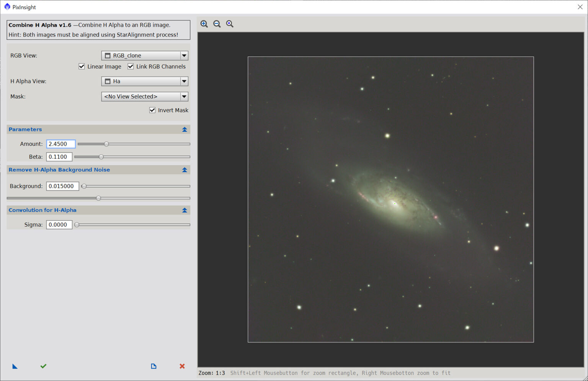Apply the Combine H Alpha process

pos(43,366)
